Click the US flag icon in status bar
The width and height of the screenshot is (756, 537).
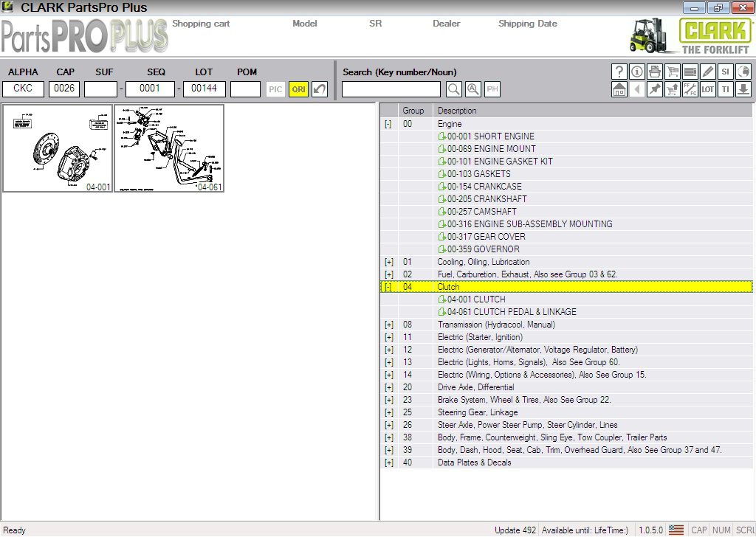(676, 530)
